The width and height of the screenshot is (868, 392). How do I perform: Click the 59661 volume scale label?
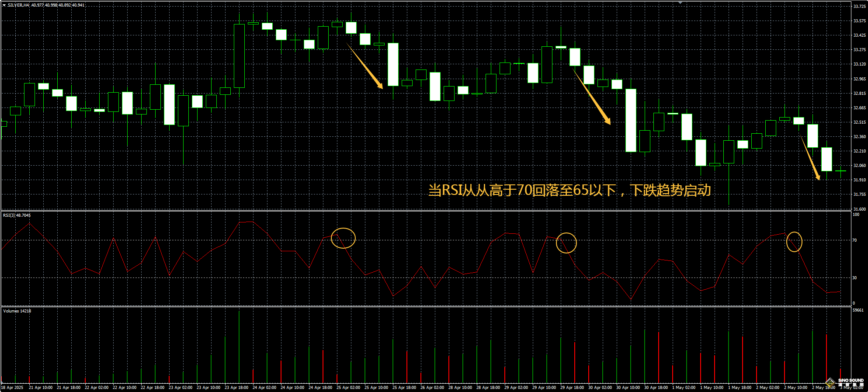[858, 310]
